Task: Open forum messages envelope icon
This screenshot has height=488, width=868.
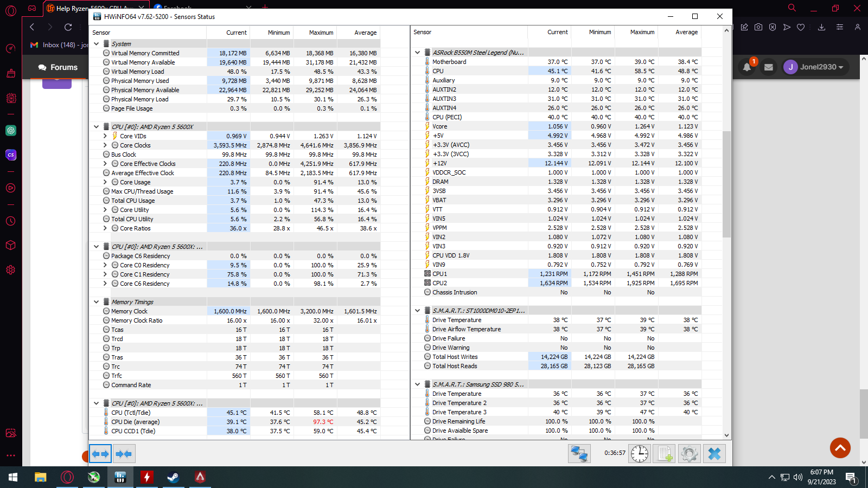Action: [x=769, y=67]
